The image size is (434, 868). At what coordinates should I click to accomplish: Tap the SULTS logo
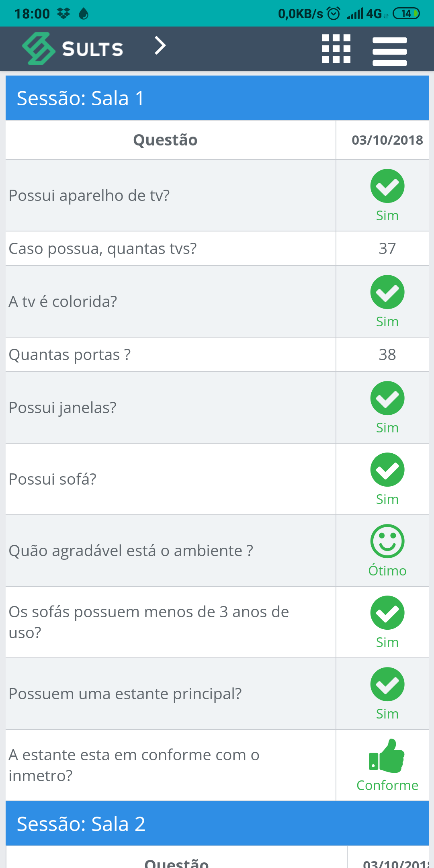click(x=73, y=49)
